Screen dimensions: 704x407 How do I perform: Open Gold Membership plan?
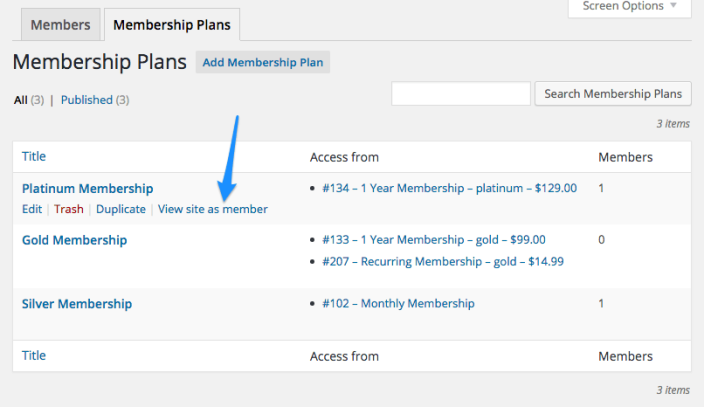pyautogui.click(x=74, y=240)
